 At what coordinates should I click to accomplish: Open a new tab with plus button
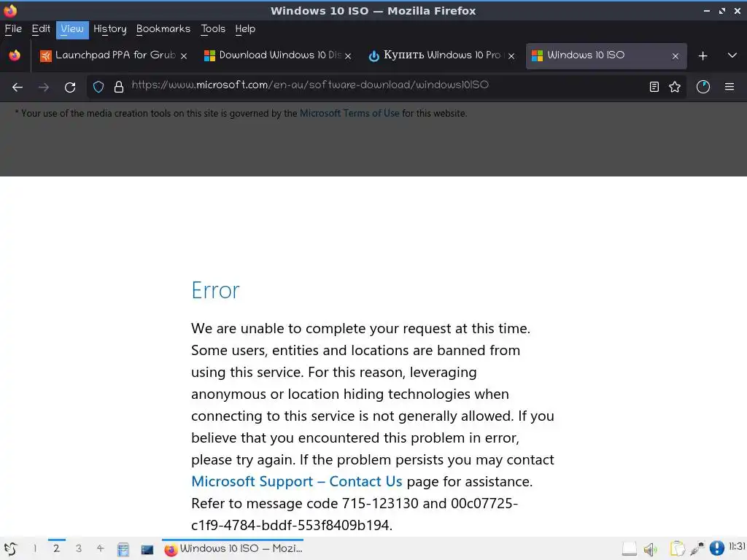pos(703,55)
